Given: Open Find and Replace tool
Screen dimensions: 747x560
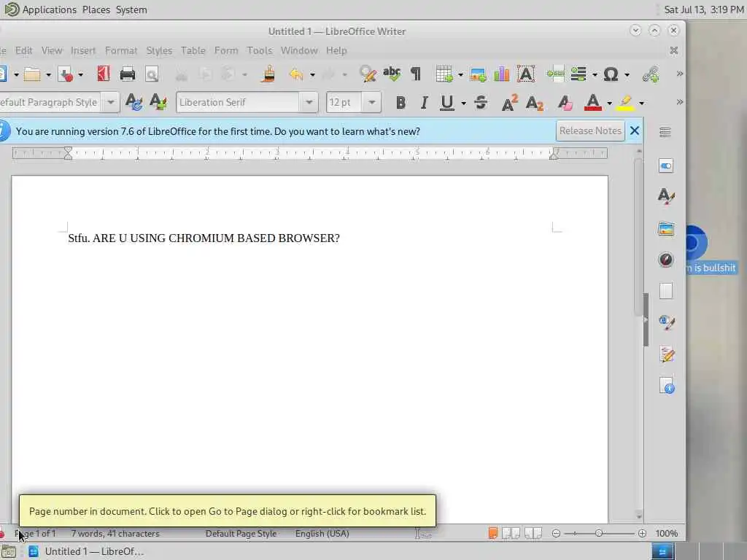Looking at the screenshot, I should 368,74.
